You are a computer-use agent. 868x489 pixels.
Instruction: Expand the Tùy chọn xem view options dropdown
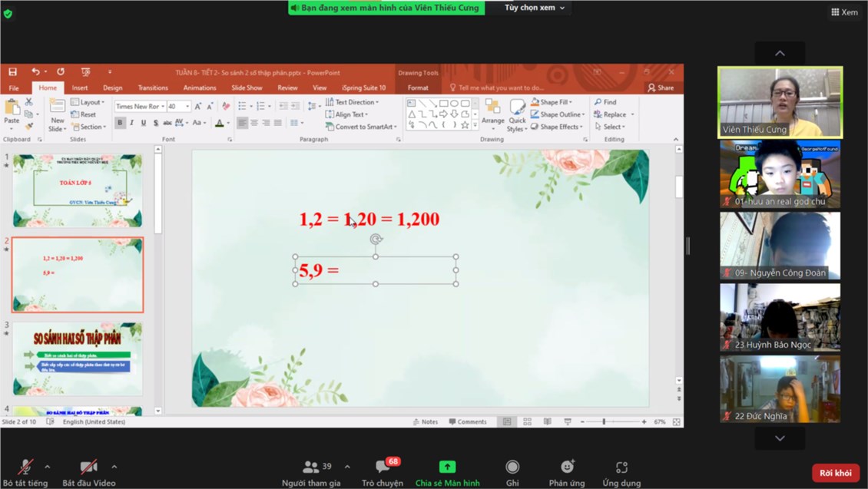[x=535, y=8]
